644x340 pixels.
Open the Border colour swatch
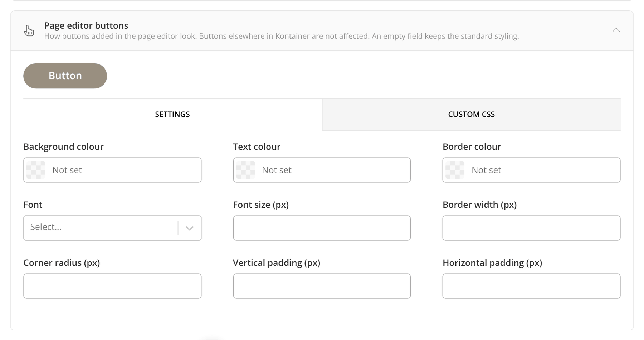pos(455,170)
